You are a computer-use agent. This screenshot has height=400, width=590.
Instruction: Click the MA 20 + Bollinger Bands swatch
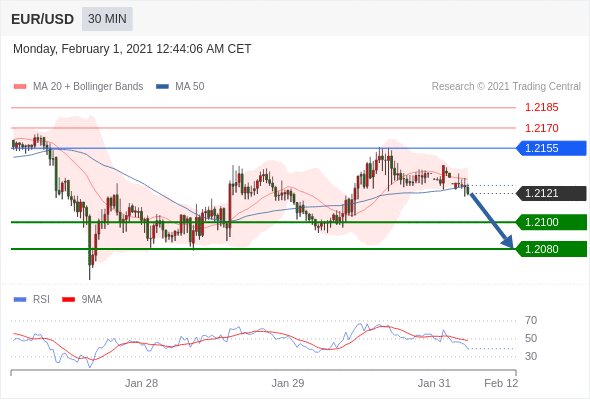(20, 87)
